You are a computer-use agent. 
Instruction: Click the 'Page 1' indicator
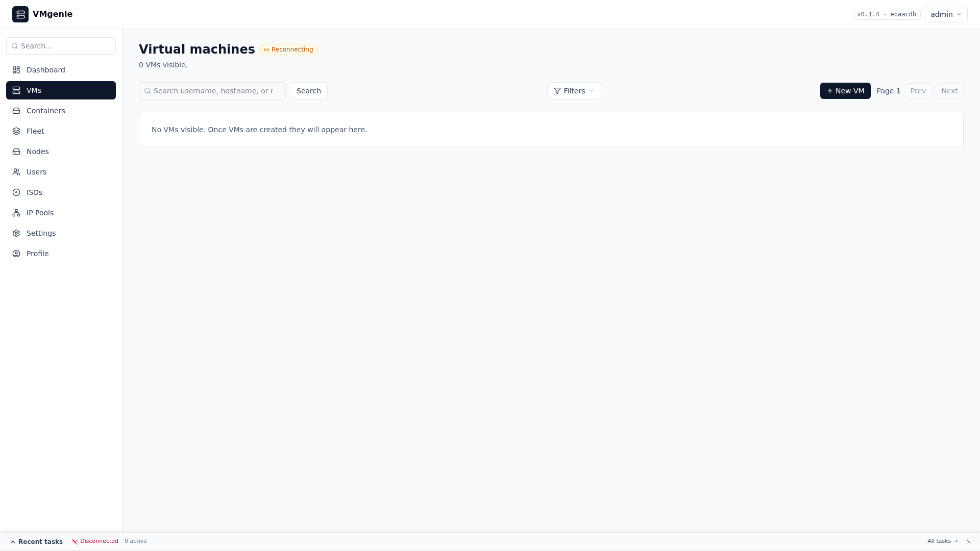[889, 91]
